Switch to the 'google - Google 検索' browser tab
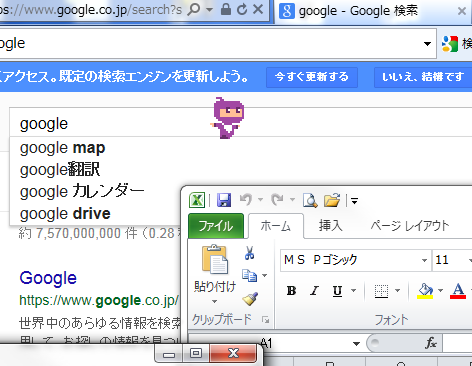Screen dimensions: 472x366 (358, 11)
